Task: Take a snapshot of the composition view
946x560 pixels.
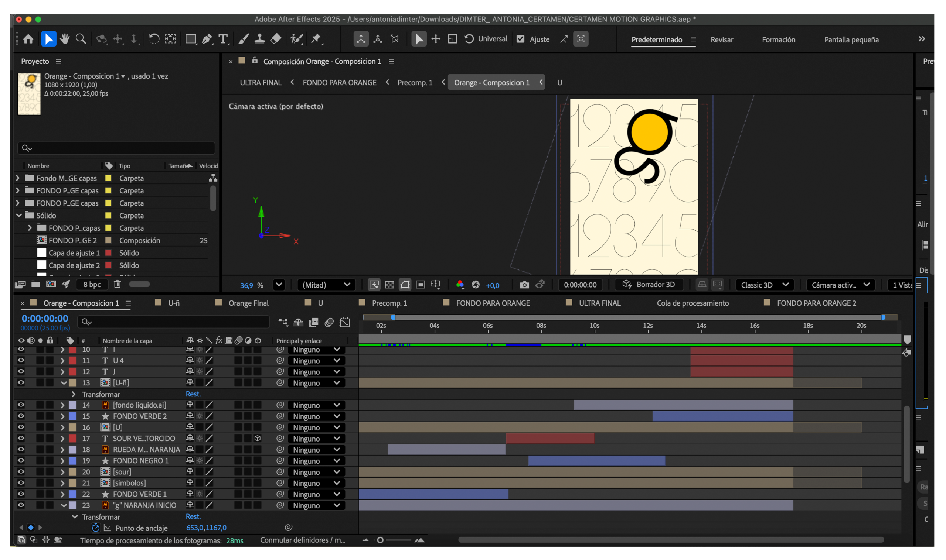Action: click(524, 285)
